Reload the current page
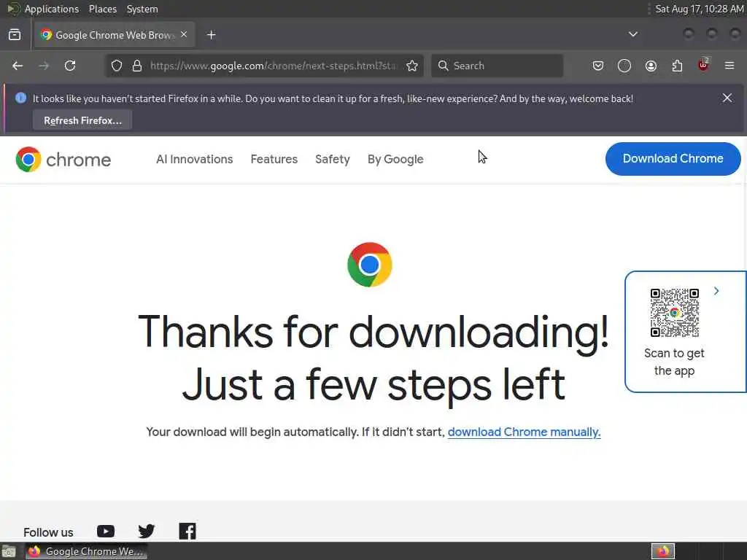The image size is (747, 560). tap(70, 66)
